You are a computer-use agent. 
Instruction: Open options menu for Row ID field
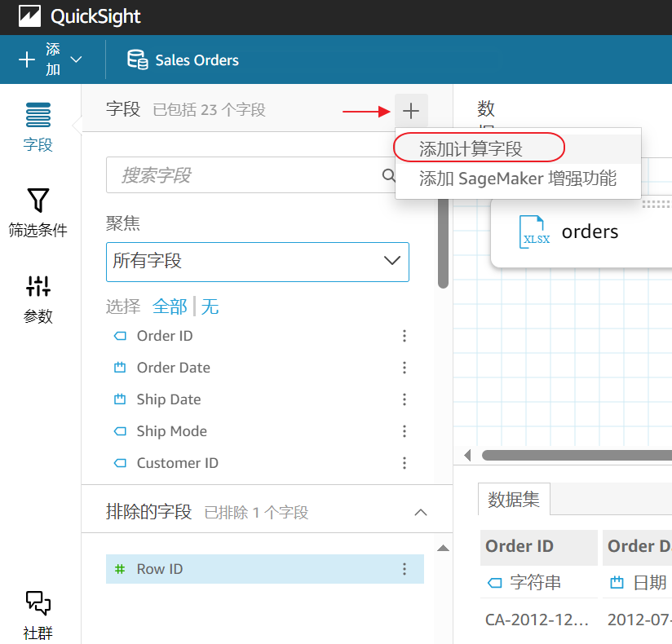(x=405, y=569)
